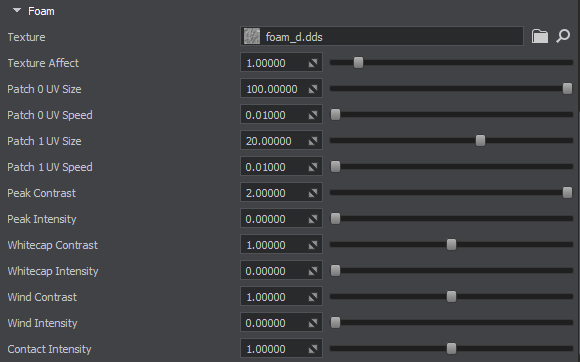Click the Patch 1 UV Size value field
The height and width of the screenshot is (362, 580).
point(281,141)
